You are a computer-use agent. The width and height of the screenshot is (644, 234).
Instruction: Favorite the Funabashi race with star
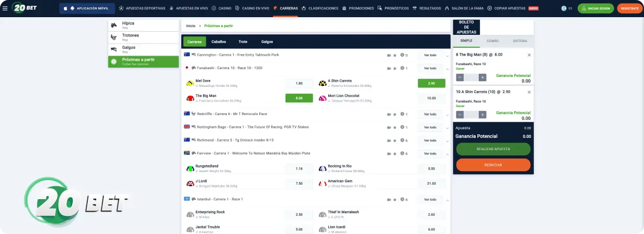[395, 68]
